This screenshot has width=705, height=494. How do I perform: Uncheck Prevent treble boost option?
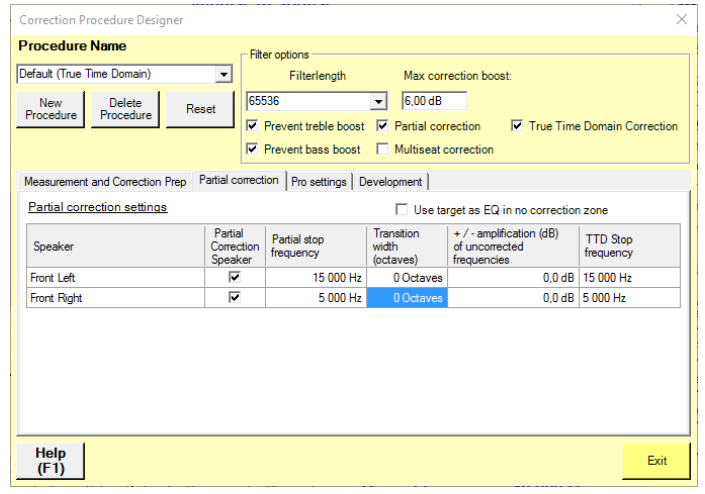coord(253,127)
